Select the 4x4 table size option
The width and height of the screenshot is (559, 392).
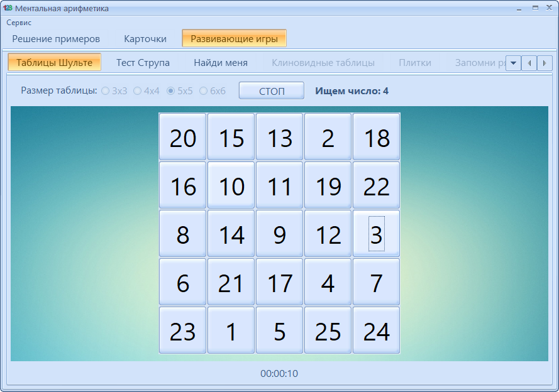137,91
